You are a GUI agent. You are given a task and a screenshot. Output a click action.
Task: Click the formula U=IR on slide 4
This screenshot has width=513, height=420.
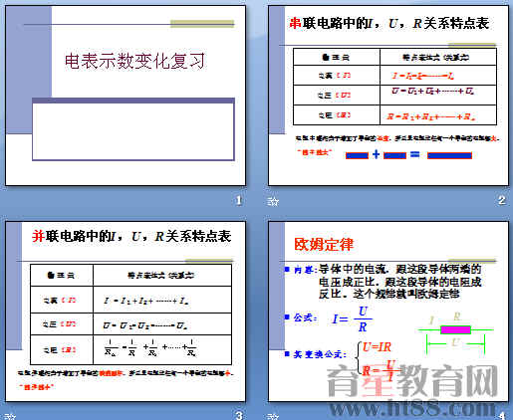[377, 347]
